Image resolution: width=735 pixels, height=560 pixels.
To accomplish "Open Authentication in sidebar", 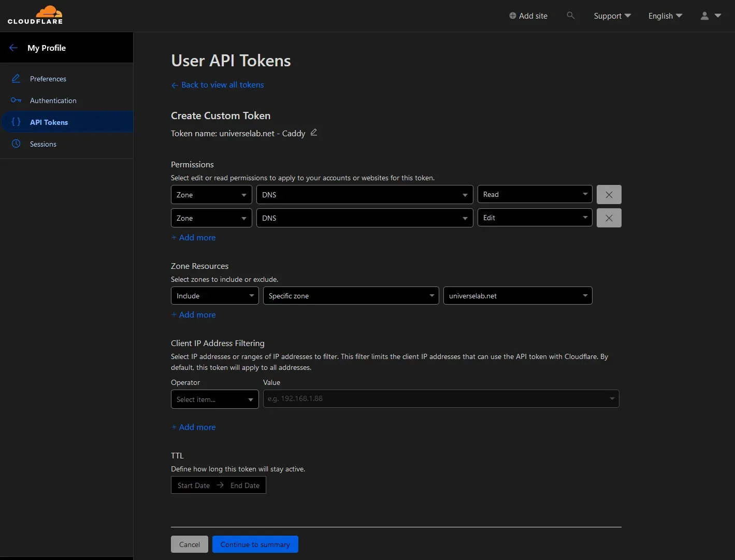I will (x=53, y=100).
